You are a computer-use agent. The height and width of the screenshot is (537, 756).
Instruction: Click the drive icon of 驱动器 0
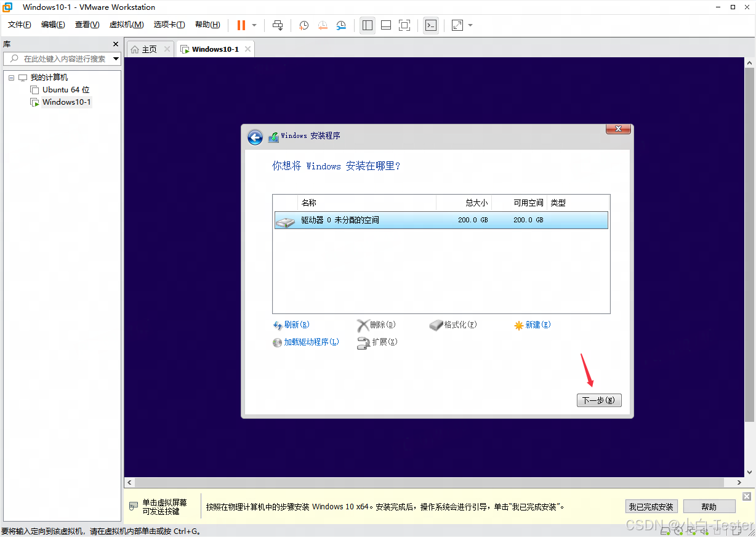pyautogui.click(x=285, y=222)
